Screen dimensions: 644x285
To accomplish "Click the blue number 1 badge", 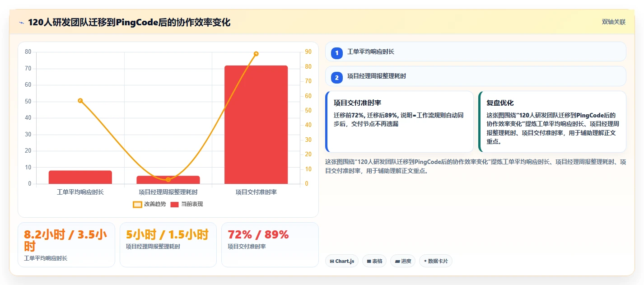I will [x=337, y=53].
